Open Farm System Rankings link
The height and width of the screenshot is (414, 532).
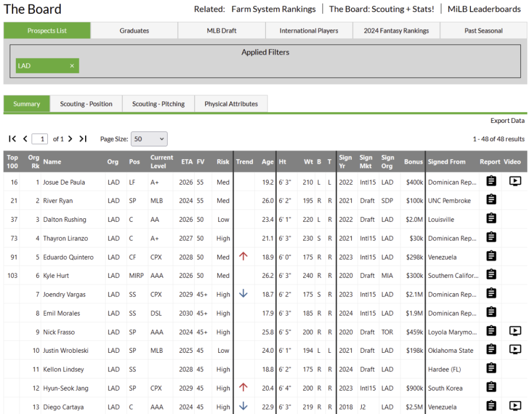click(273, 9)
